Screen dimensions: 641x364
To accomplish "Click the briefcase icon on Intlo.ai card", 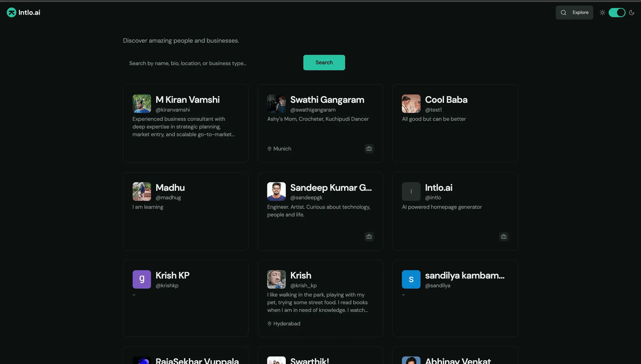I will (504, 237).
